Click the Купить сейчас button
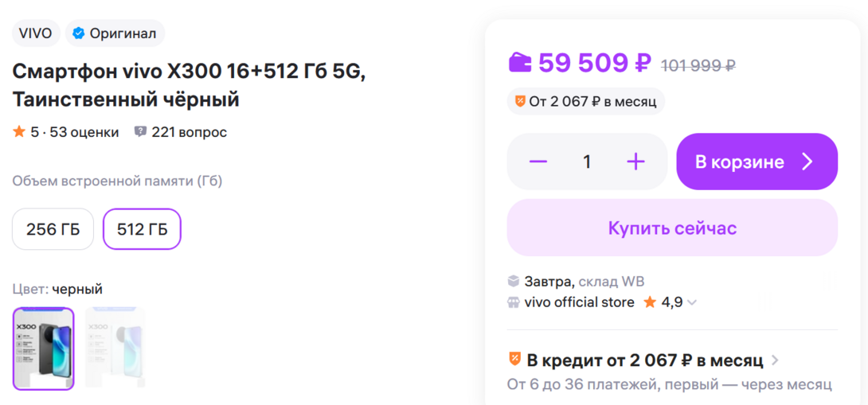The width and height of the screenshot is (868, 405). pyautogui.click(x=672, y=228)
